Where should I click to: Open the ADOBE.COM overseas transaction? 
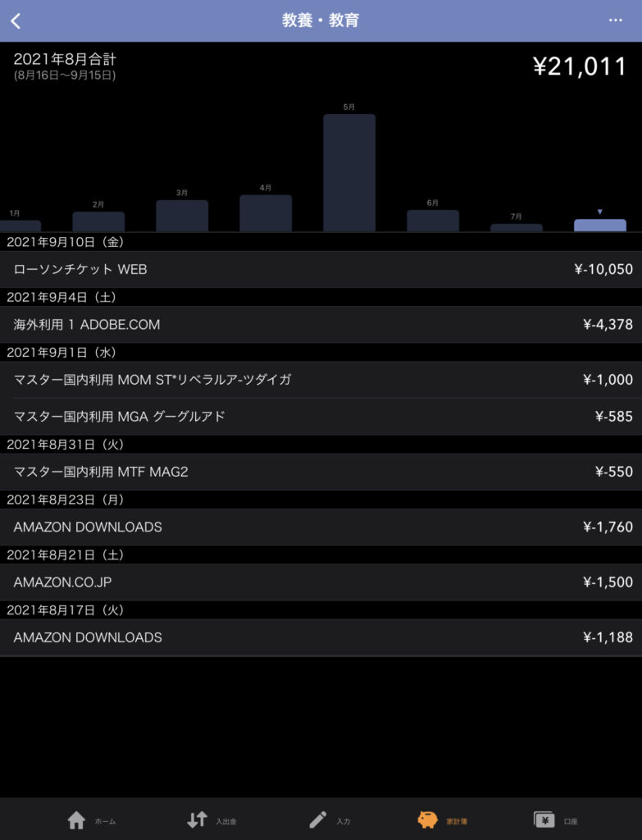(321, 325)
